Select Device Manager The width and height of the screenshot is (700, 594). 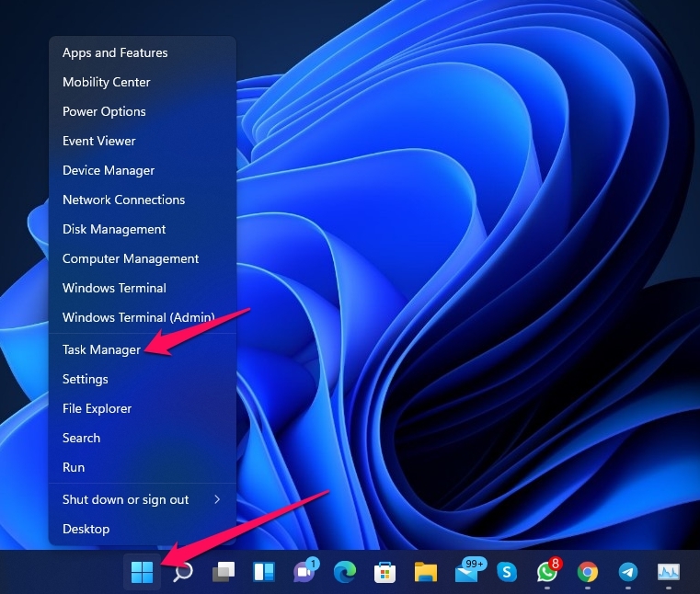(x=142, y=170)
